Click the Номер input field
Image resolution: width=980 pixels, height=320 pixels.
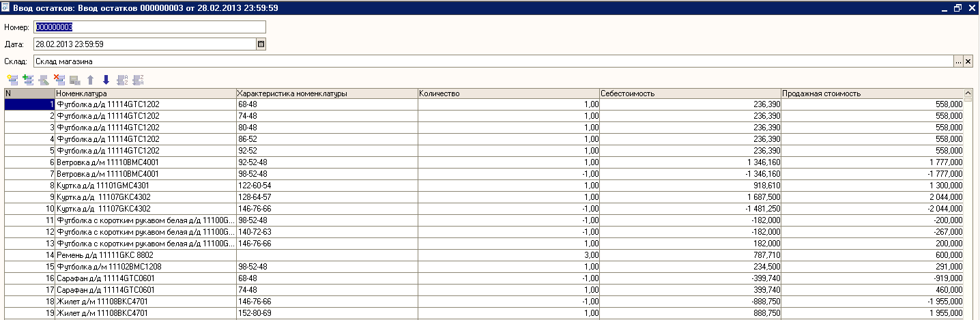(x=149, y=27)
